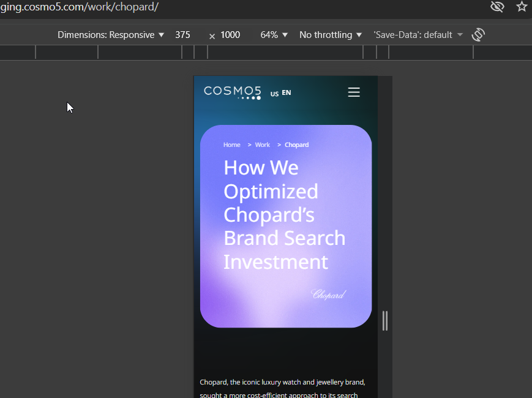Open the hamburger menu on the Cosmo5 page
Image resolution: width=532 pixels, height=398 pixels.
point(354,92)
